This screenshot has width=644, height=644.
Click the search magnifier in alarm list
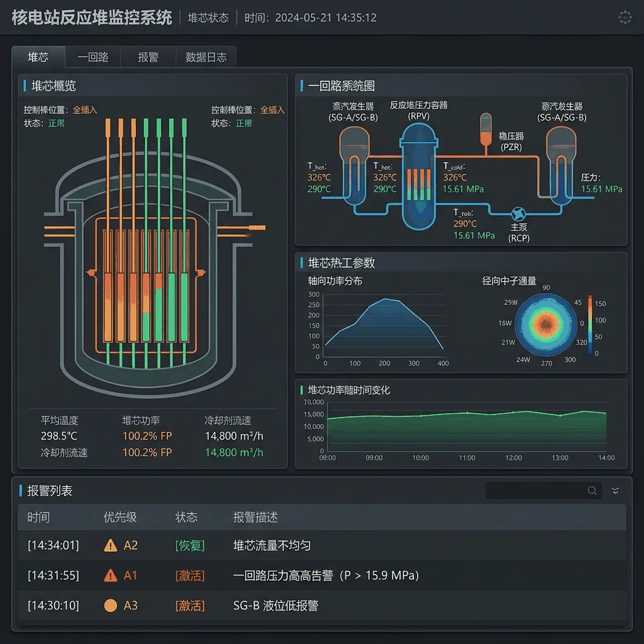[592, 491]
